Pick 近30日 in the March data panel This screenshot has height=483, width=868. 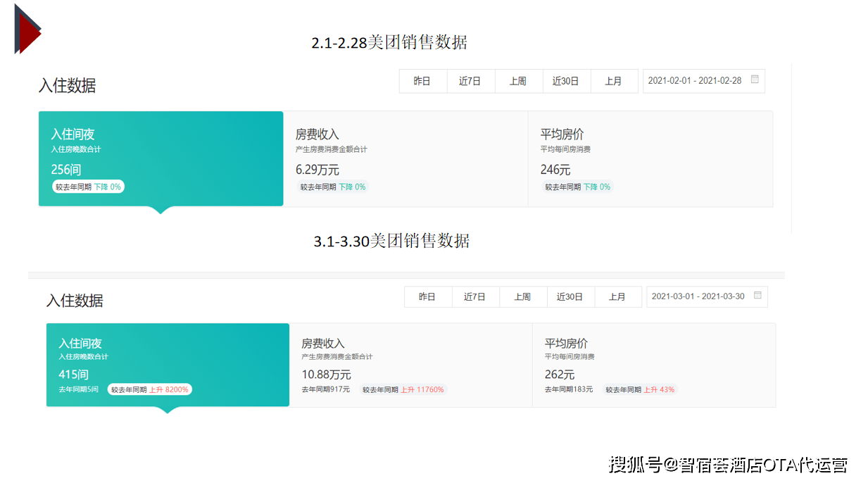coord(570,297)
